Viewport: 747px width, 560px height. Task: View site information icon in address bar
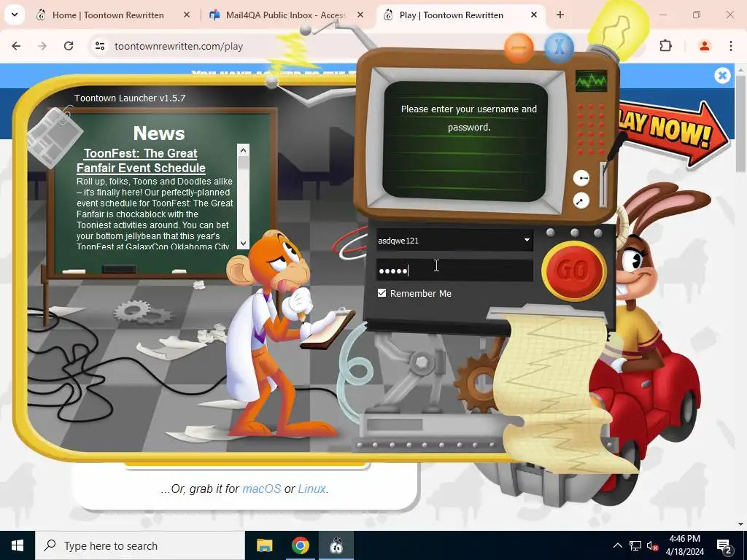pos(99,46)
